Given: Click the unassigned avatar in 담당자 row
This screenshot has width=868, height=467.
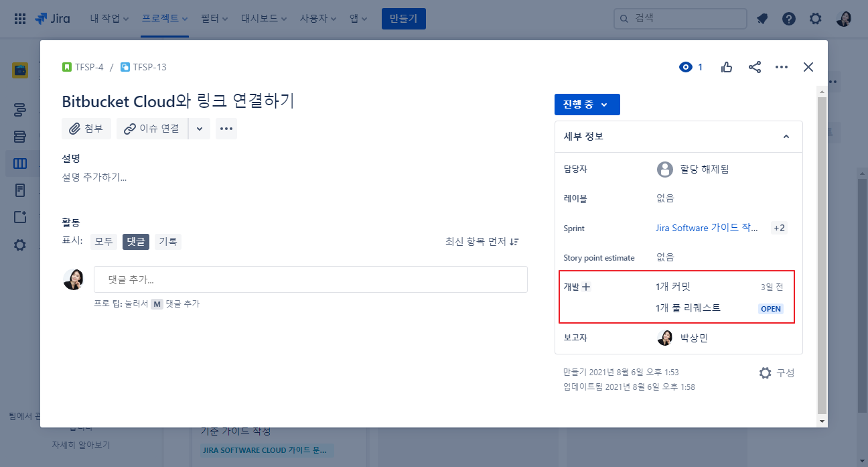Looking at the screenshot, I should (x=664, y=169).
